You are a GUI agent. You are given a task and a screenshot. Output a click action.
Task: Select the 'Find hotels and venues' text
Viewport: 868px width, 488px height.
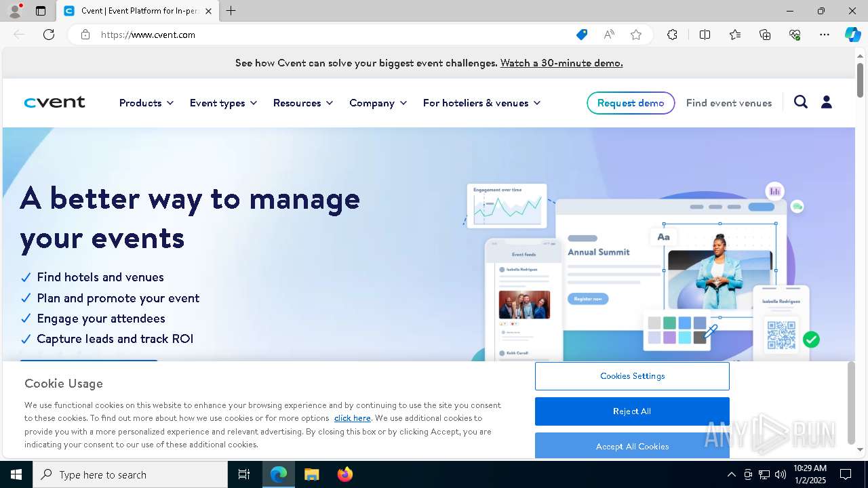point(100,277)
